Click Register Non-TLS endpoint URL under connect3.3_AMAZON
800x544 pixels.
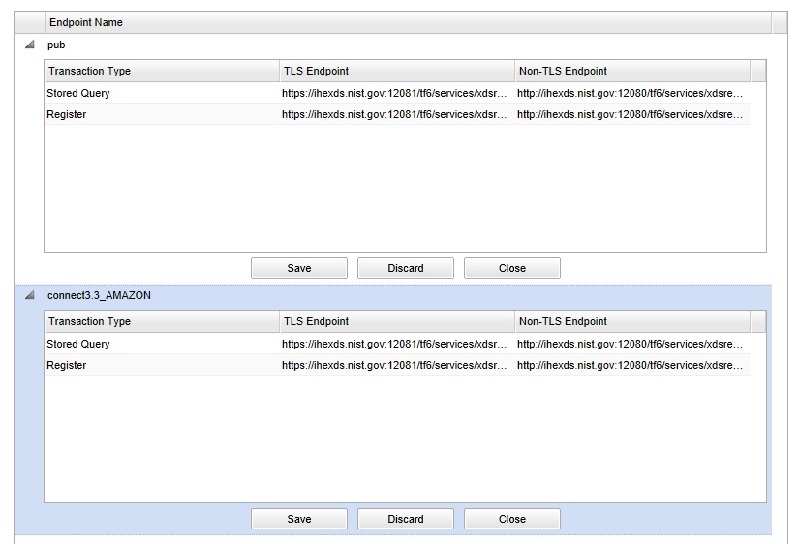tap(629, 365)
